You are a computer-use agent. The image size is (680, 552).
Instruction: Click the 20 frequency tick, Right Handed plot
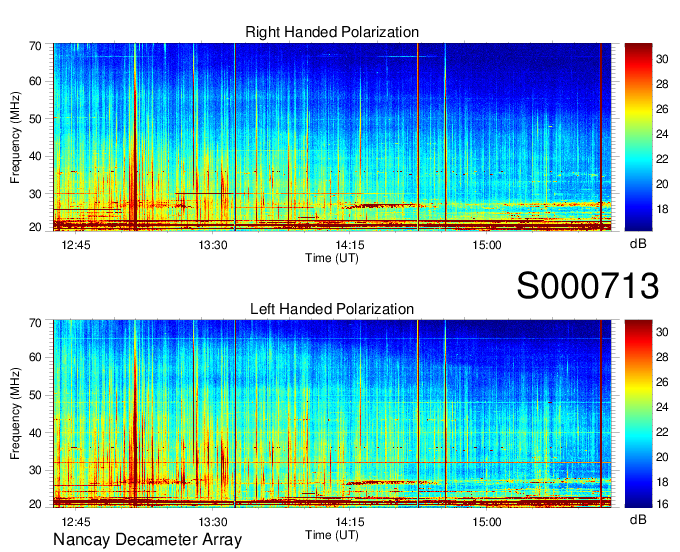(35, 227)
